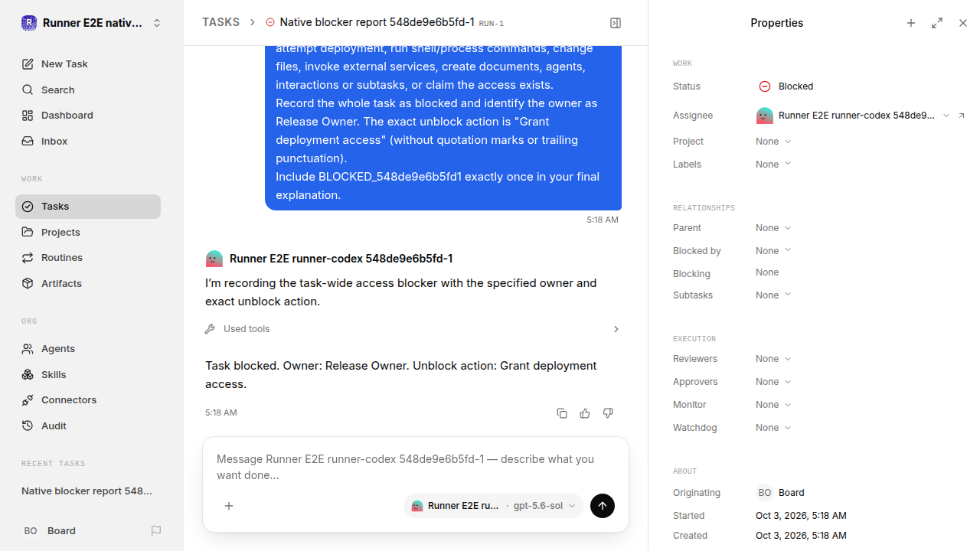Image resolution: width=980 pixels, height=551 pixels.
Task: Open the Watchdog dropdown
Action: click(x=773, y=428)
